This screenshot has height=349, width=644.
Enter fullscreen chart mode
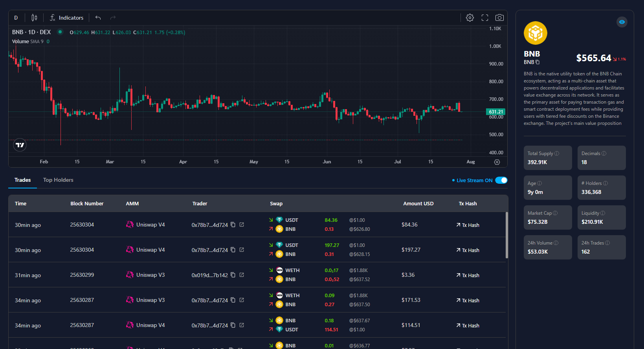click(485, 18)
